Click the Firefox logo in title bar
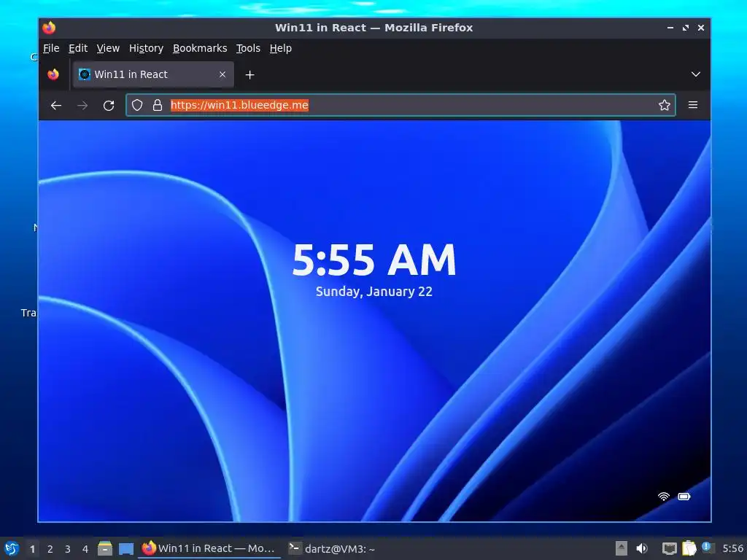This screenshot has height=560, width=747. [49, 28]
